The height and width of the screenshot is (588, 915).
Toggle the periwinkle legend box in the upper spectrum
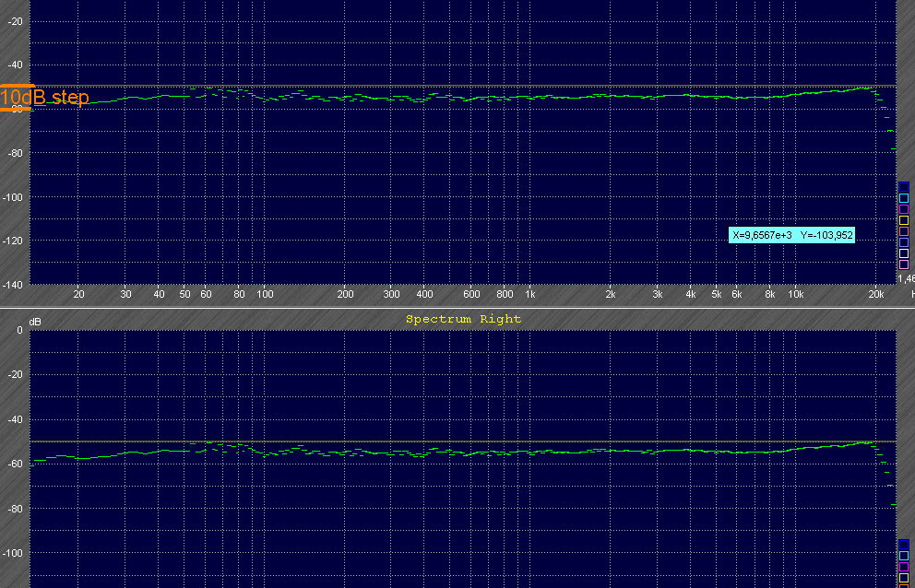coord(904,242)
